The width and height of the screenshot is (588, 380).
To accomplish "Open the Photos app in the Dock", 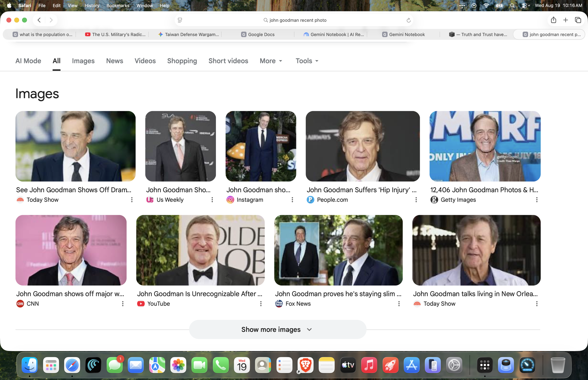I will point(178,365).
